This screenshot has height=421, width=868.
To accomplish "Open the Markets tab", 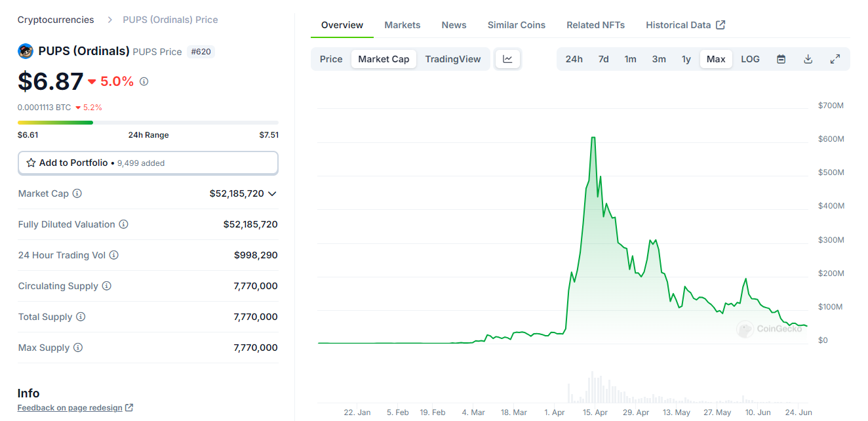I will 403,25.
